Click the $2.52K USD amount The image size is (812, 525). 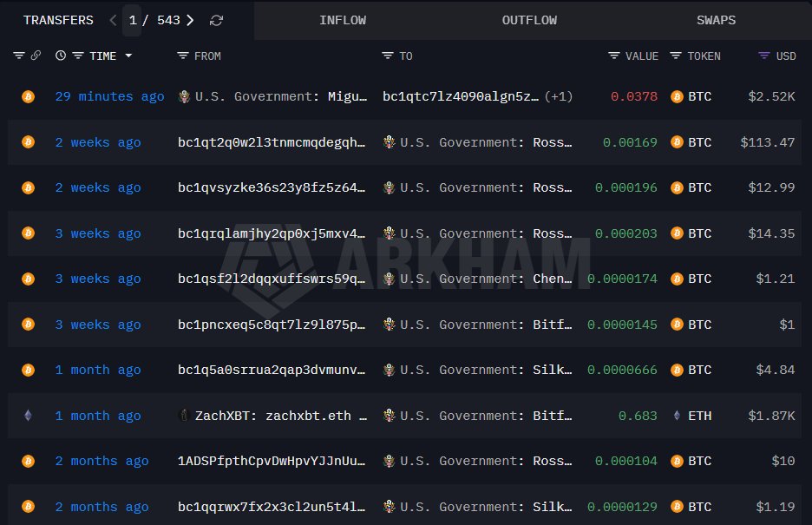[771, 96]
